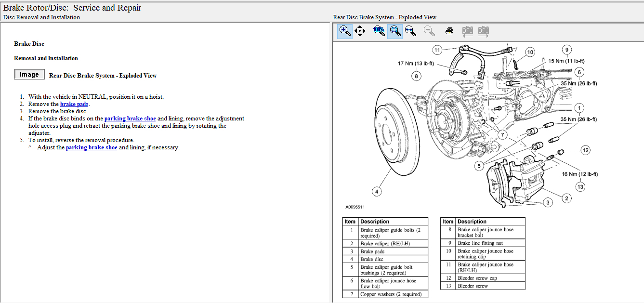The height and width of the screenshot is (303, 644).
Task: Set image zoom to 100%
Action: pyautogui.click(x=379, y=31)
